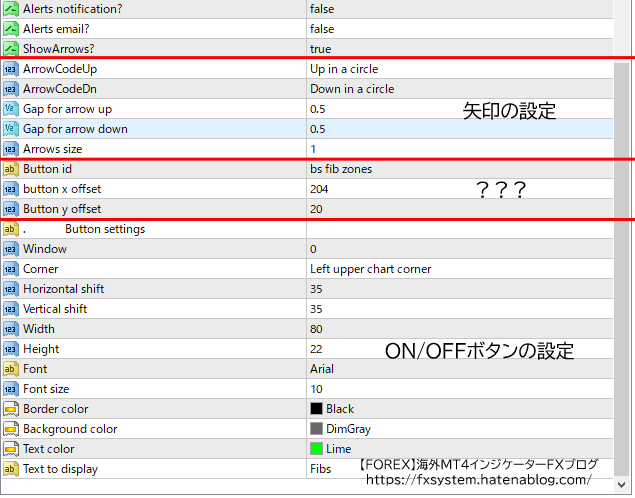Click the integer icon beside Arrows size
The height and width of the screenshot is (498, 635).
click(x=11, y=149)
